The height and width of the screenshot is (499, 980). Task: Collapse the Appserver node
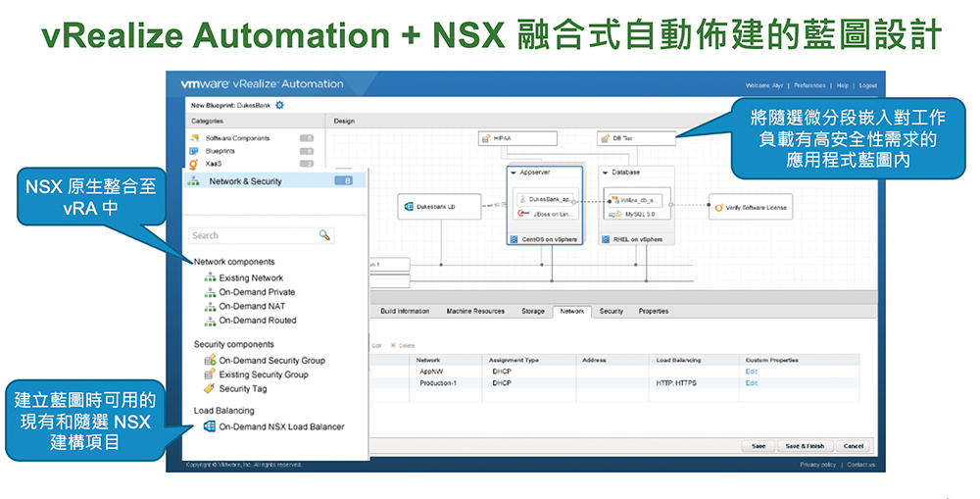tap(514, 173)
